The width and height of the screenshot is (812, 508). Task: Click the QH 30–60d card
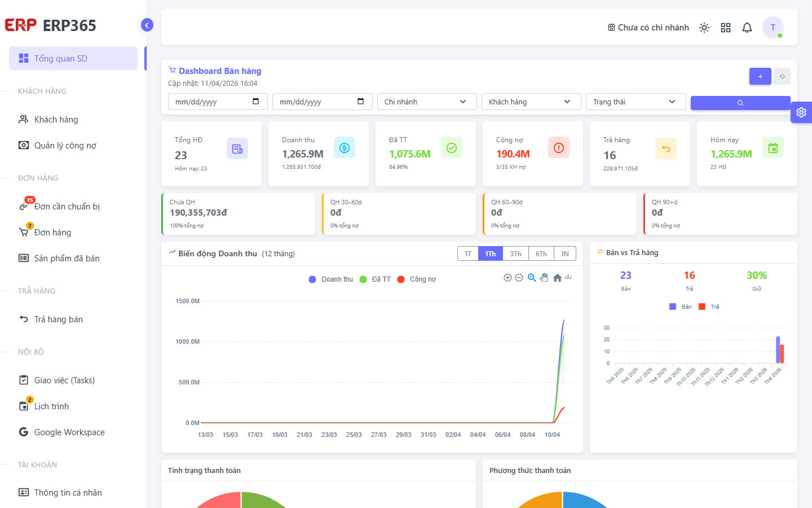point(399,214)
